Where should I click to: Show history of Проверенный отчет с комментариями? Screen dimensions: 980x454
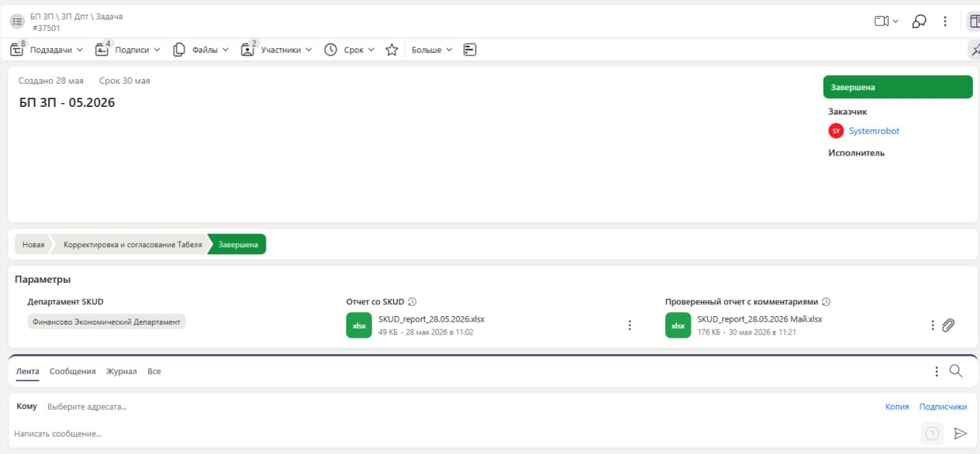point(826,302)
